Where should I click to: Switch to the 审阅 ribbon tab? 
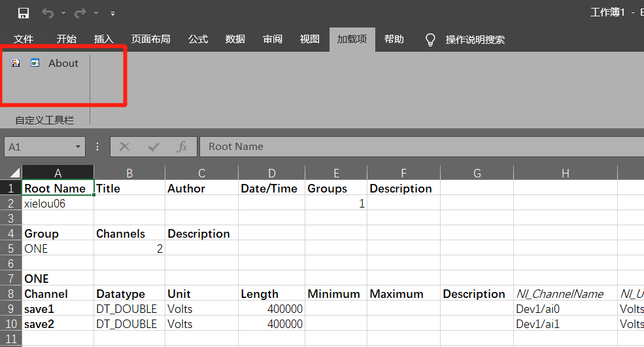pyautogui.click(x=273, y=39)
